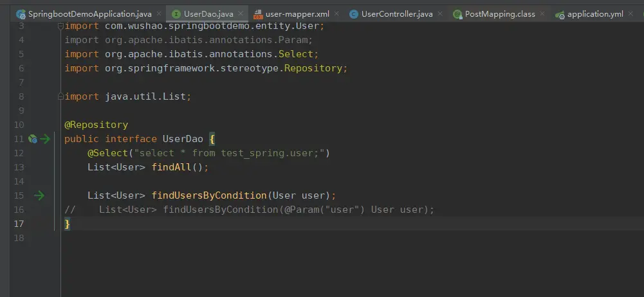Image resolution: width=644 pixels, height=297 pixels.
Task: Select the UserDao.java tab
Action: click(x=207, y=14)
